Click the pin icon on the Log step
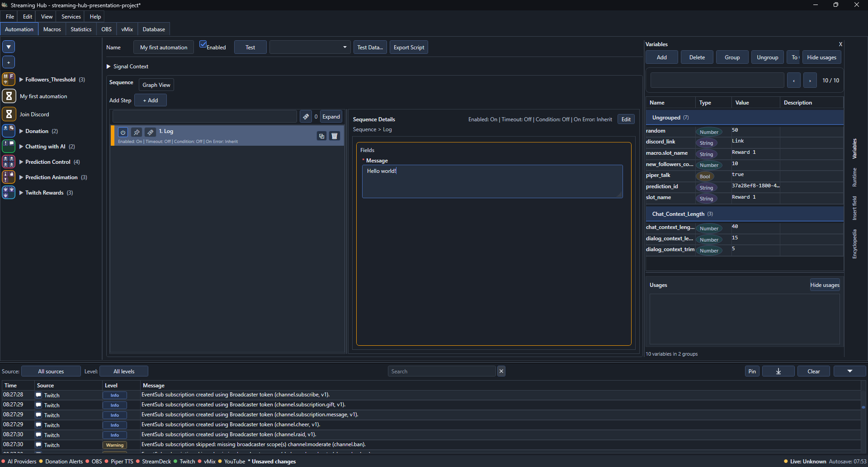Viewport: 868px width, 467px height. [x=137, y=132]
